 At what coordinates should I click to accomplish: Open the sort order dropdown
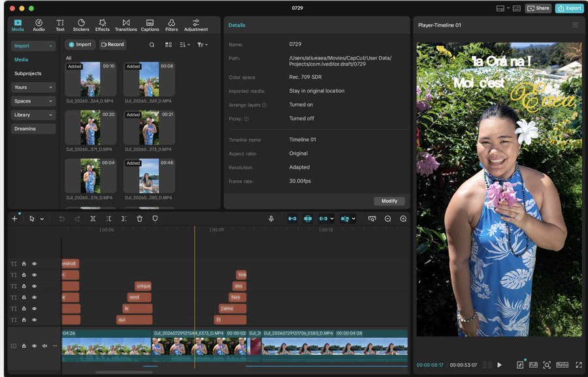(184, 44)
